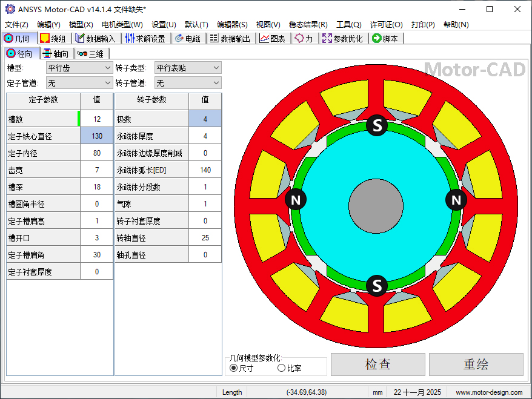The image size is (532, 399).
Task: Open the 数据输入 input data tab icon
Action: [80, 38]
